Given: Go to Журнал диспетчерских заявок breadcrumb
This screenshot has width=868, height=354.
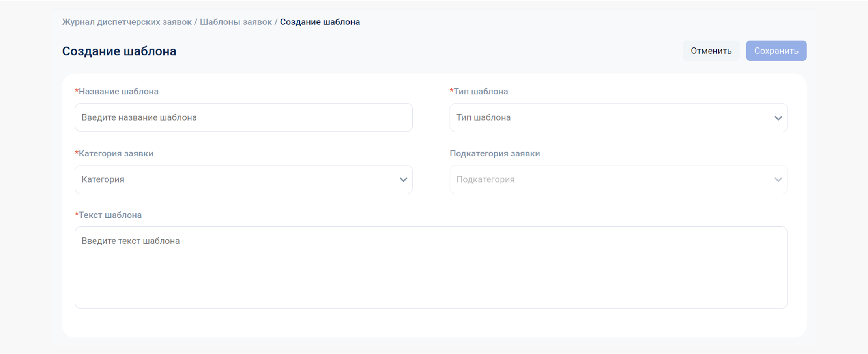Looking at the screenshot, I should click(127, 22).
